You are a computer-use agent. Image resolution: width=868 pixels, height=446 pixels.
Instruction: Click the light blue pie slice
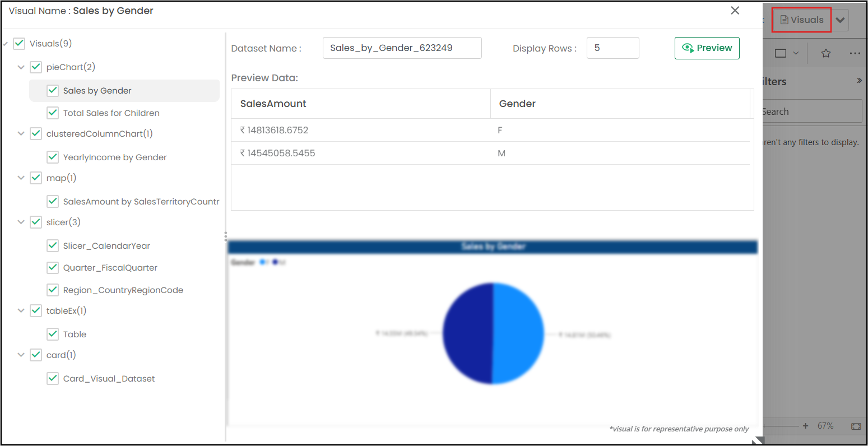(x=518, y=333)
